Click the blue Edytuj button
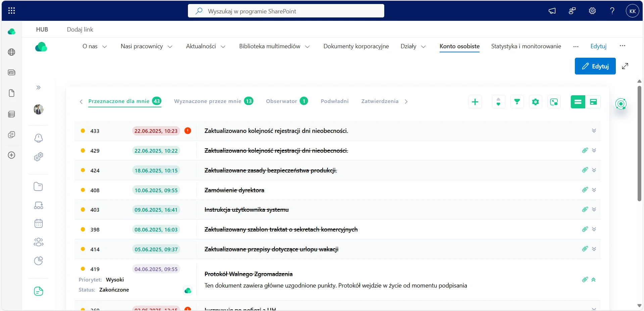This screenshot has height=311, width=644. [595, 66]
